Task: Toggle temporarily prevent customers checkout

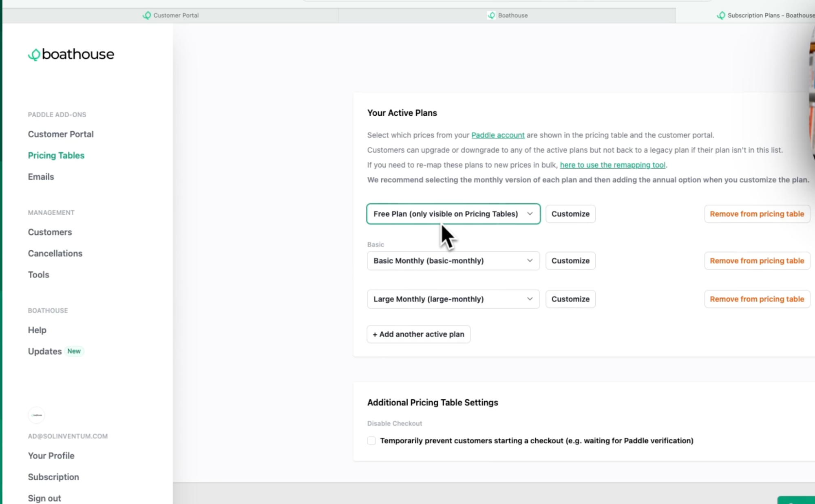Action: click(x=371, y=440)
